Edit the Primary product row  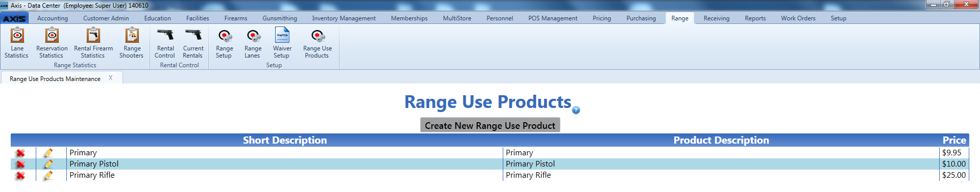[48, 153]
